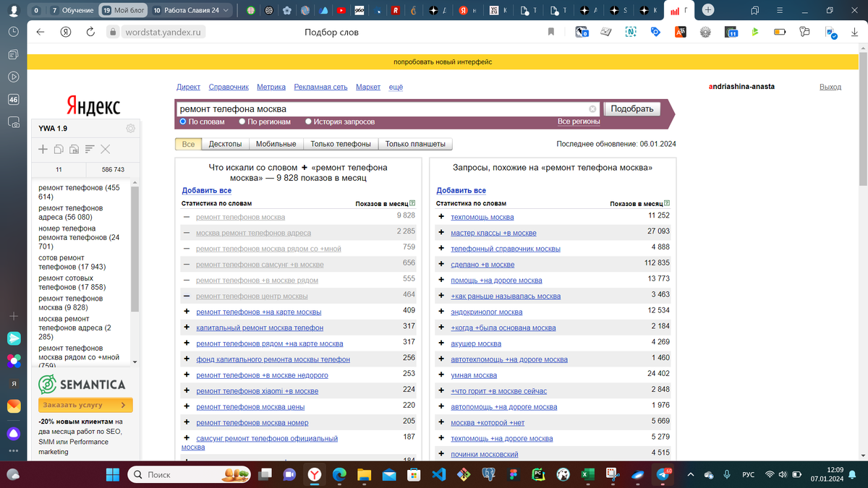Image resolution: width=868 pixels, height=488 pixels.
Task: Add ремонт телефонов xiaomi +в москве with plus
Action: point(187,391)
